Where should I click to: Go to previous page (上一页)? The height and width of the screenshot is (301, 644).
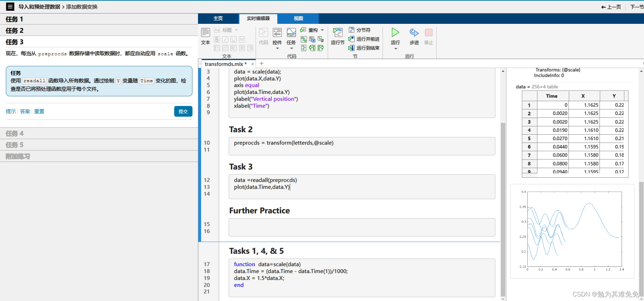click(x=611, y=7)
